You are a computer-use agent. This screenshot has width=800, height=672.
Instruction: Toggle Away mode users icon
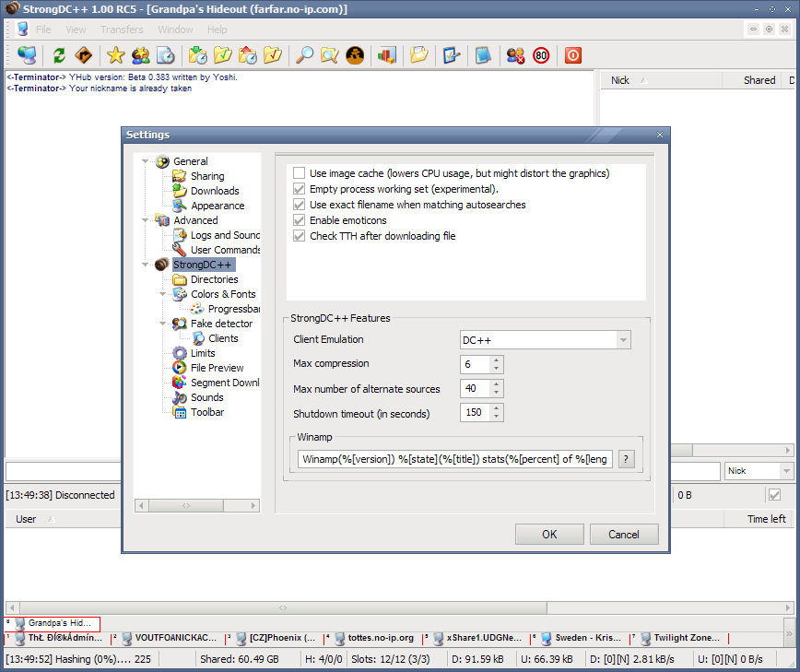click(515, 55)
